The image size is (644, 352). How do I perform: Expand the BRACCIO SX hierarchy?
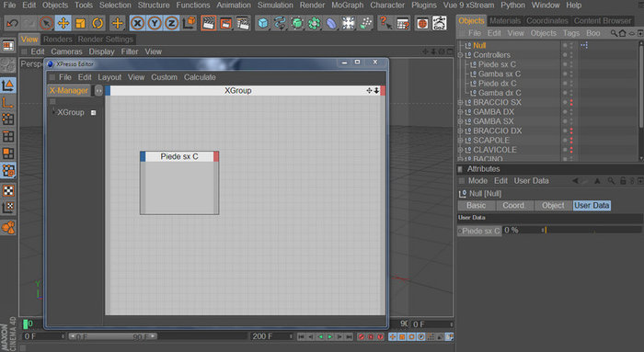pos(460,103)
